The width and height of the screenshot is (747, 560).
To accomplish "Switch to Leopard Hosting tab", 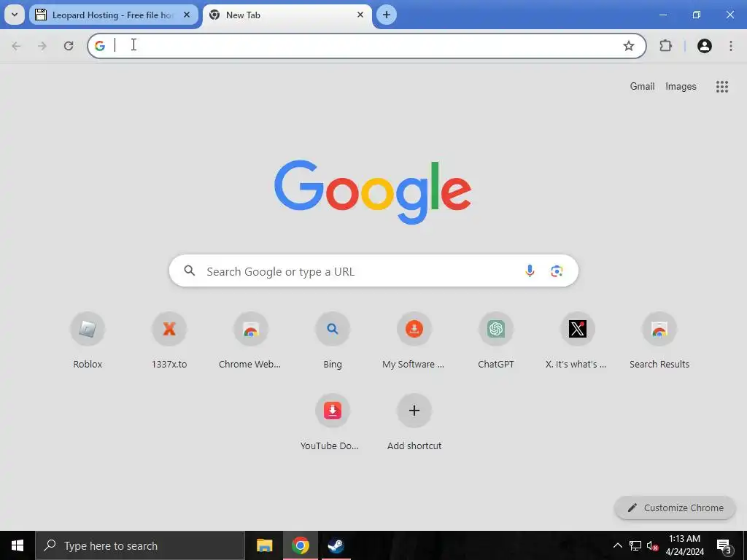I will [113, 15].
